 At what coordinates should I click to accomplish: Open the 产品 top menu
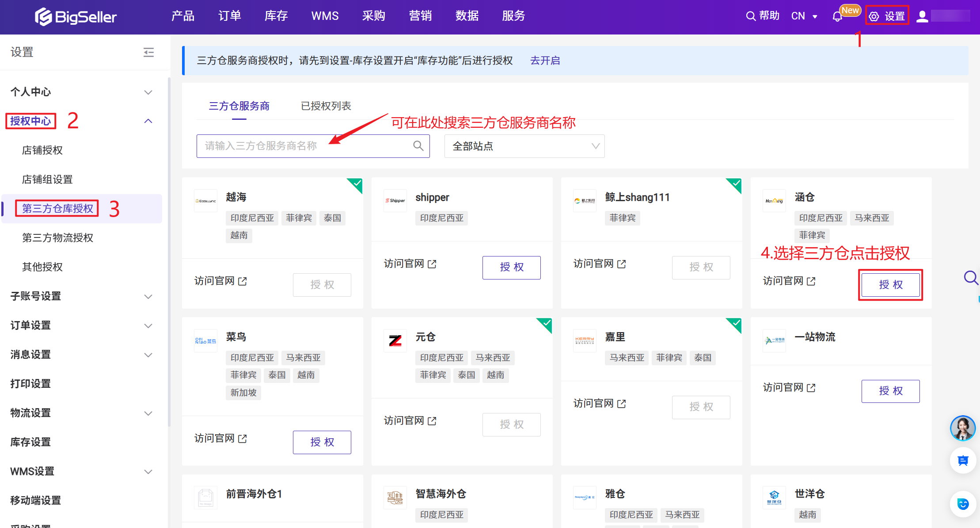coord(183,16)
